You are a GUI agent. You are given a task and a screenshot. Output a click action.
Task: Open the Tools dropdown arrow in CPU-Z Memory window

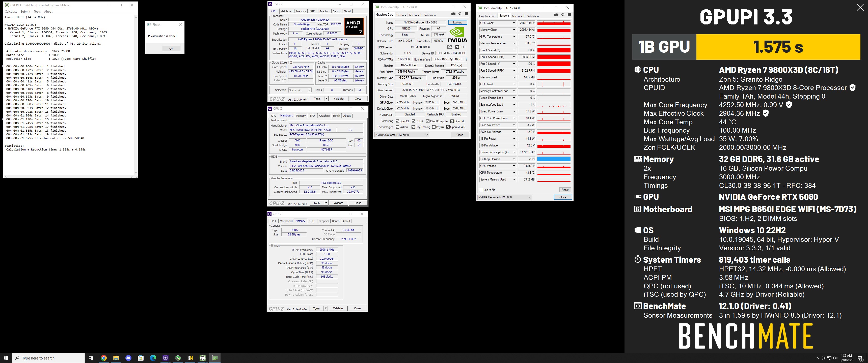325,308
